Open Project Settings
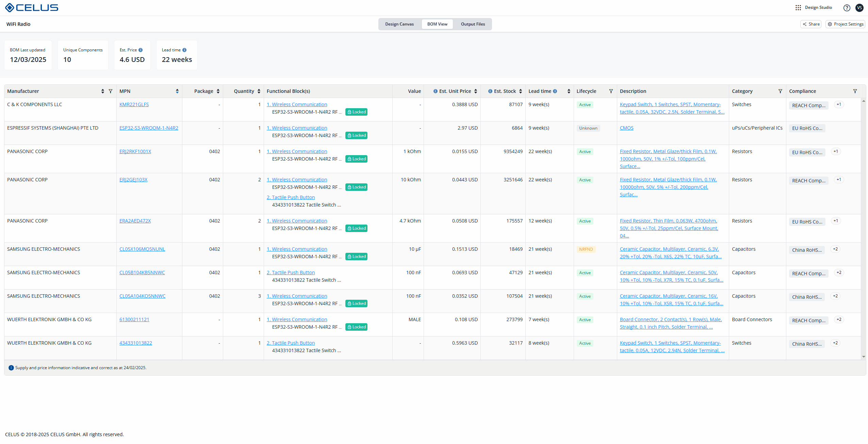Viewport: 868px width, 444px height. (x=845, y=24)
